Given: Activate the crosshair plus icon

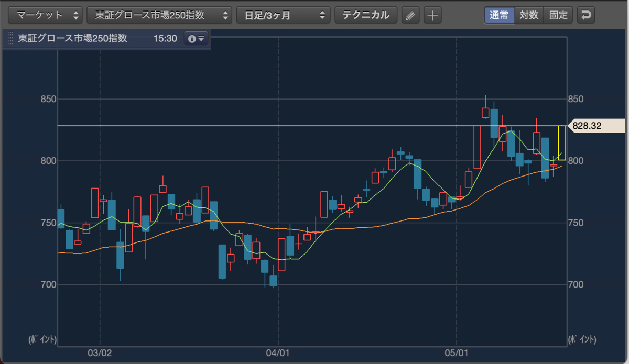Looking at the screenshot, I should pos(432,15).
